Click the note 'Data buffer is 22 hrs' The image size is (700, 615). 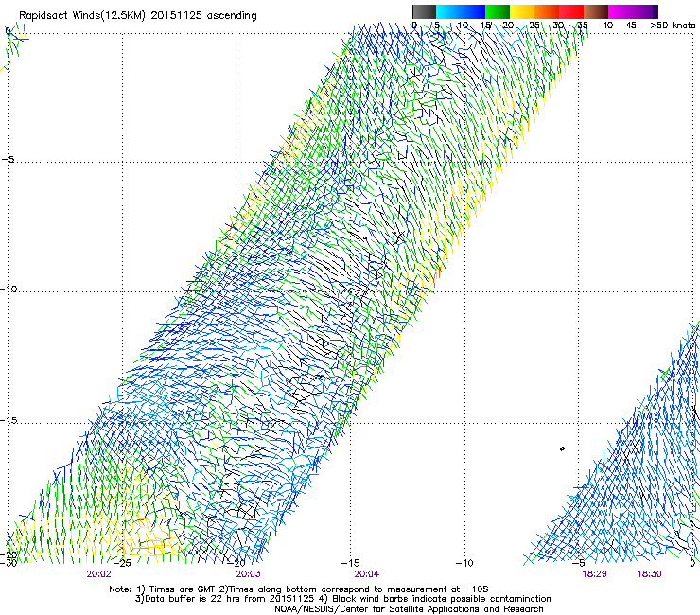click(x=194, y=599)
